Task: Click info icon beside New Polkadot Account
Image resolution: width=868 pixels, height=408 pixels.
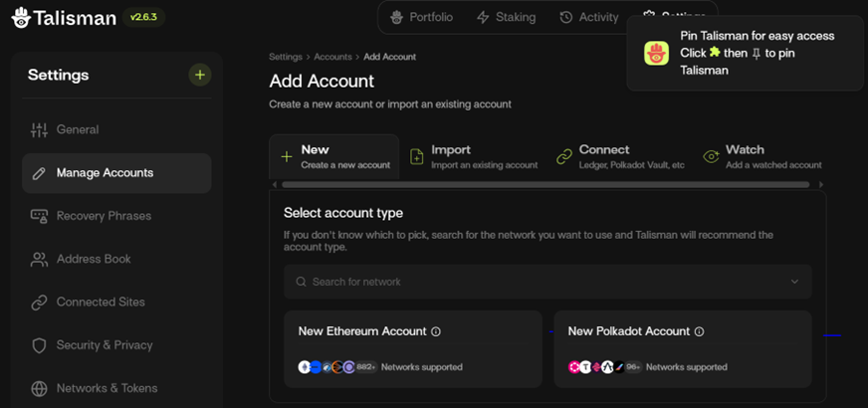Action: [699, 331]
